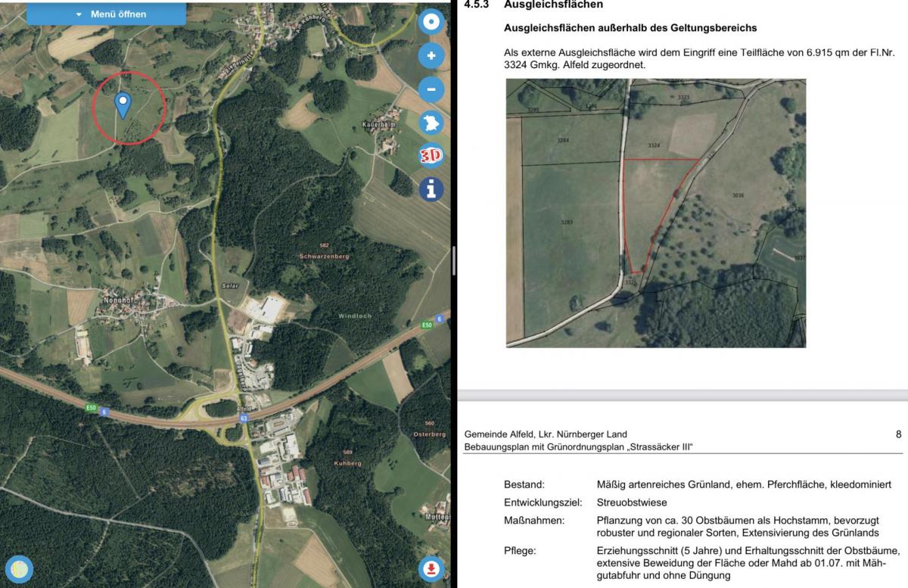This screenshot has height=588, width=908.
Task: Click the parcel aerial image in document
Action: 655,213
